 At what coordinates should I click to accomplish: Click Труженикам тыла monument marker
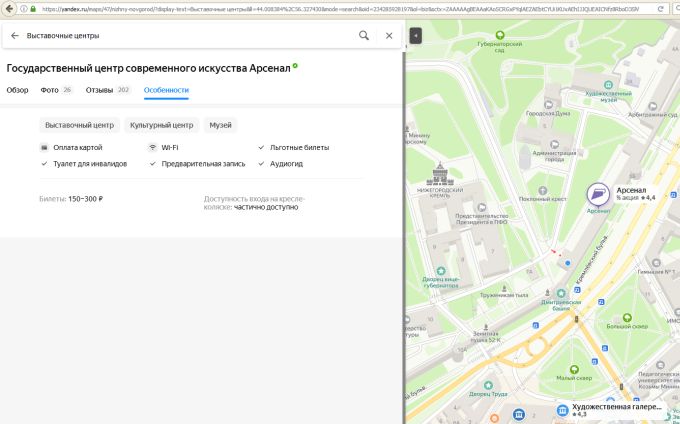pos(504,288)
